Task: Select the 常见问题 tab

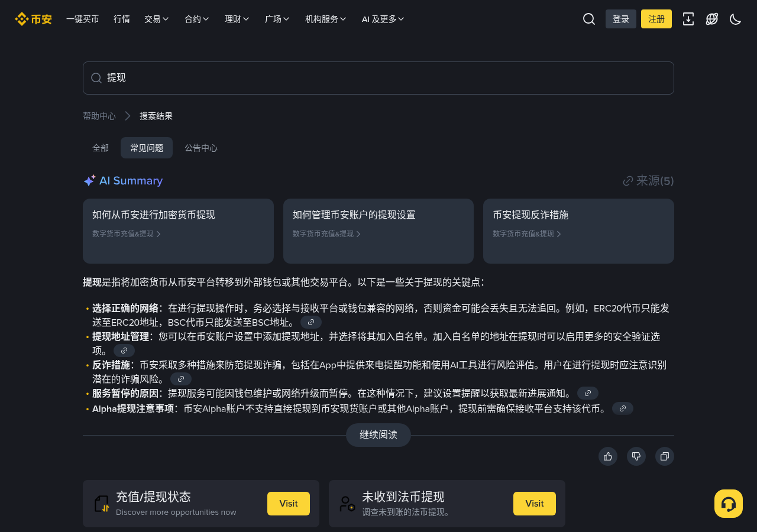Action: [x=147, y=148]
